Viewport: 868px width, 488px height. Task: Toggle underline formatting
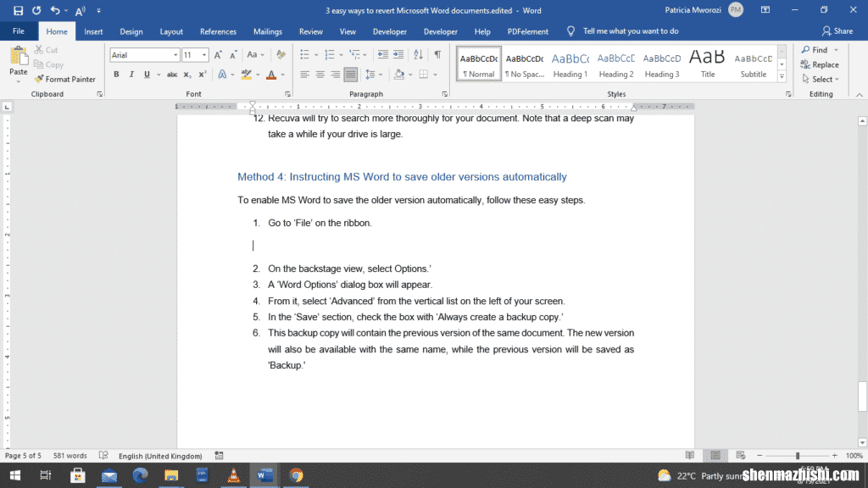(x=147, y=75)
